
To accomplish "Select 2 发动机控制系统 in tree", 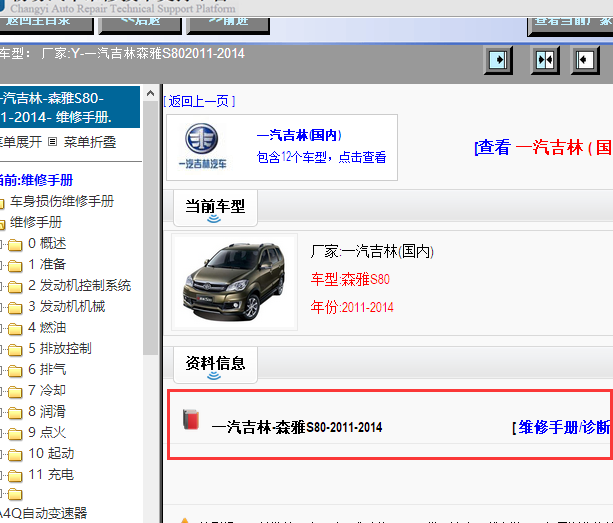I will (x=79, y=285).
